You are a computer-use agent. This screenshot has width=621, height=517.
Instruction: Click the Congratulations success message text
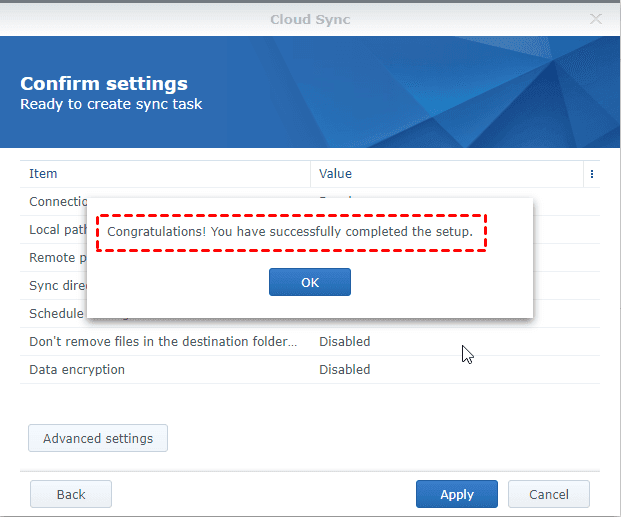pos(290,232)
